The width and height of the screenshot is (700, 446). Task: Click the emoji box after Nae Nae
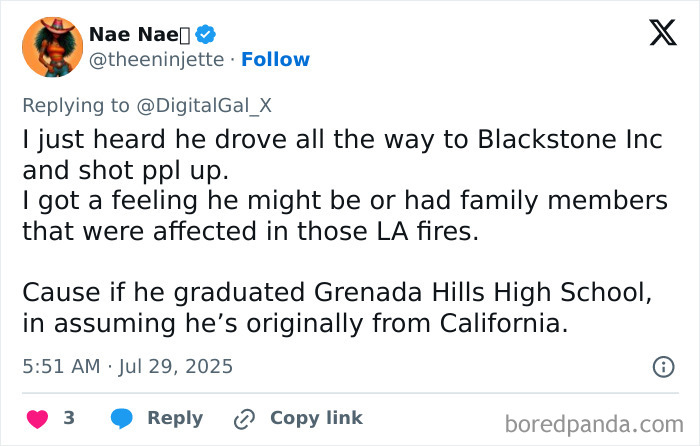pyautogui.click(x=183, y=34)
